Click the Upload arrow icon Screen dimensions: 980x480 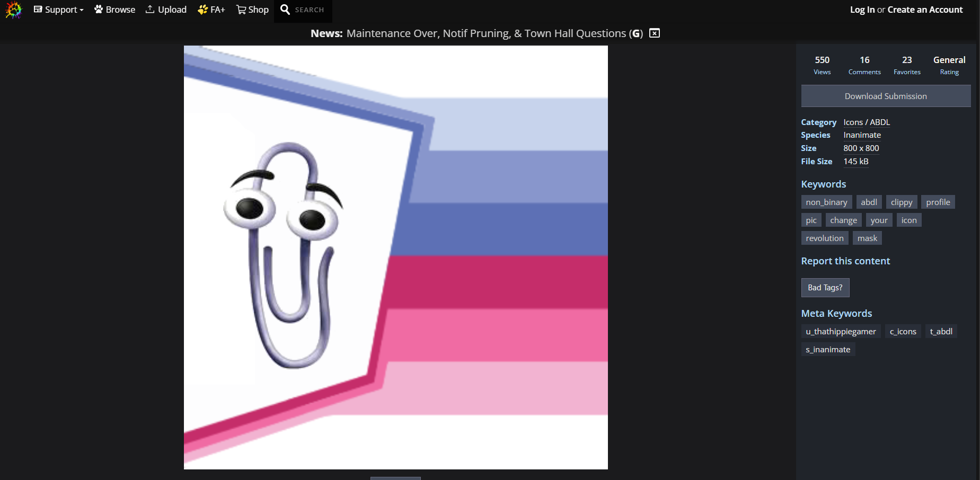150,10
